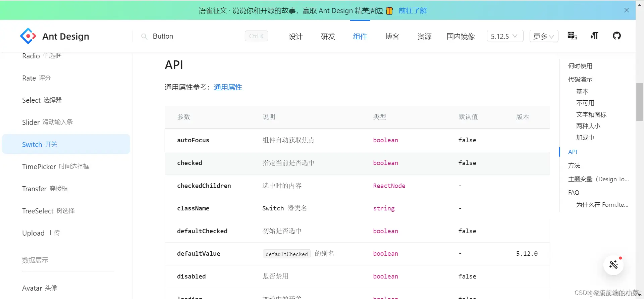Open the 设计 navigation tab
The width and height of the screenshot is (644, 299).
296,36
